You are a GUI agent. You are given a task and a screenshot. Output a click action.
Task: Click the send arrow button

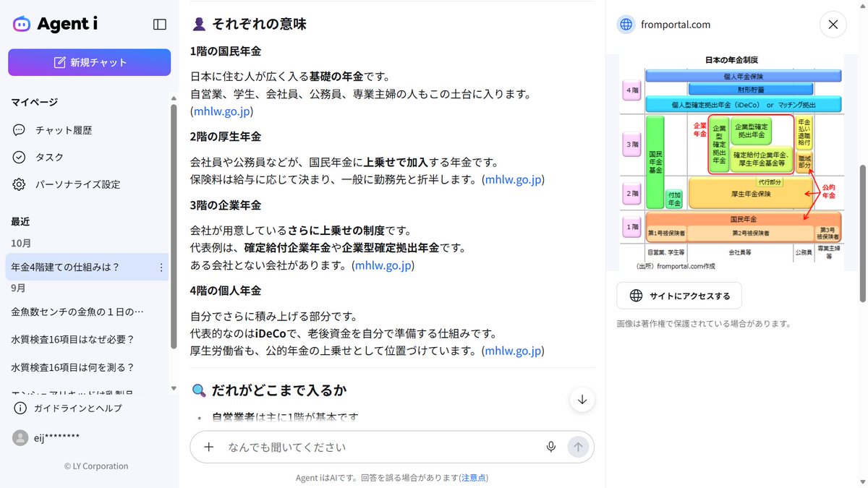[578, 447]
